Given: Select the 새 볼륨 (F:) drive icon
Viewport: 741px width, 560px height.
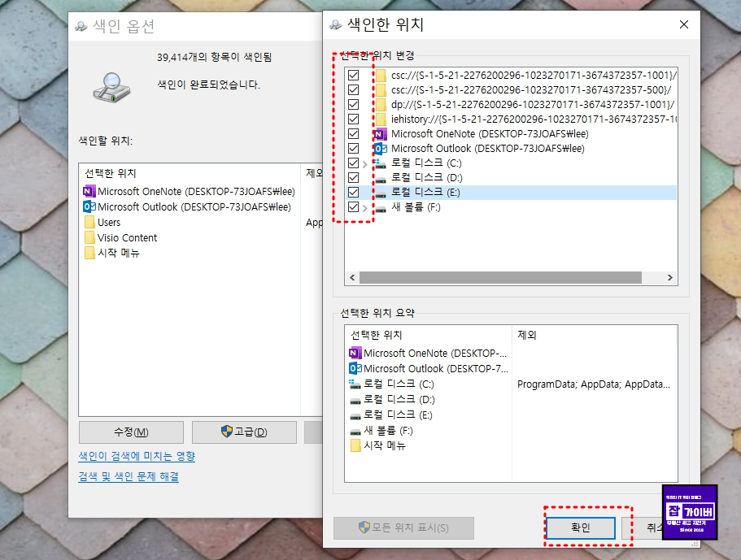Looking at the screenshot, I should tap(382, 206).
